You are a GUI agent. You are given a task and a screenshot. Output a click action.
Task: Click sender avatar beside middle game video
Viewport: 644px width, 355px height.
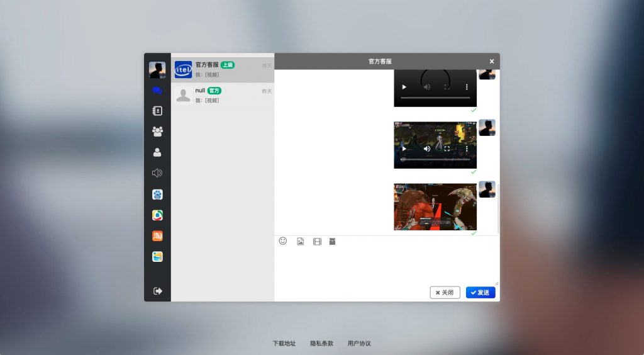click(487, 128)
